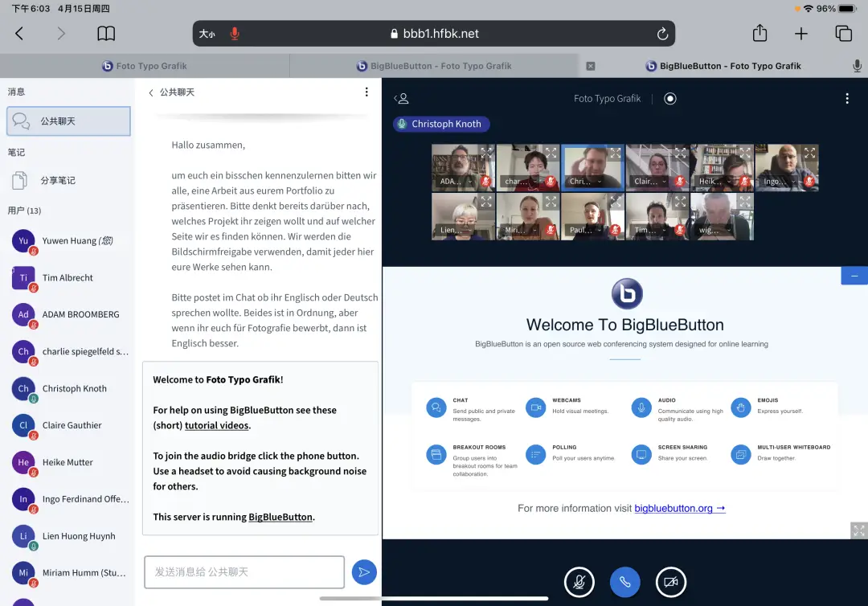Send the chat message with arrow button
868x606 pixels.
pyautogui.click(x=364, y=571)
